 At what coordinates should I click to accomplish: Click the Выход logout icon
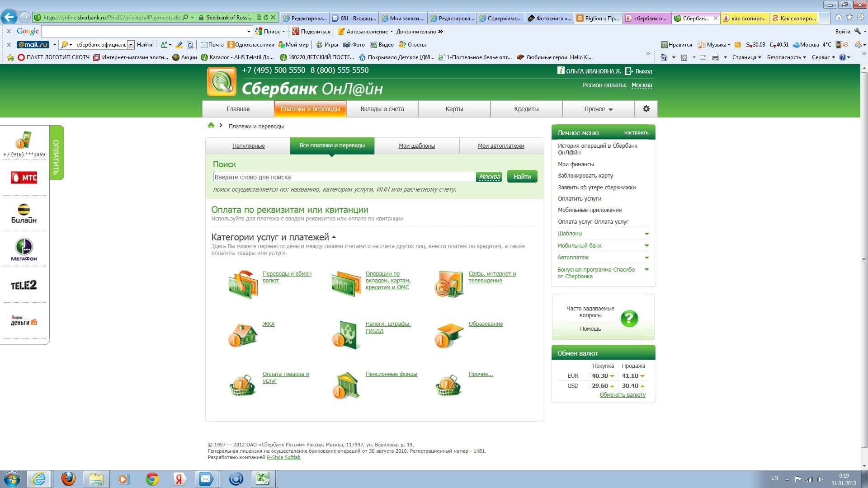(629, 71)
